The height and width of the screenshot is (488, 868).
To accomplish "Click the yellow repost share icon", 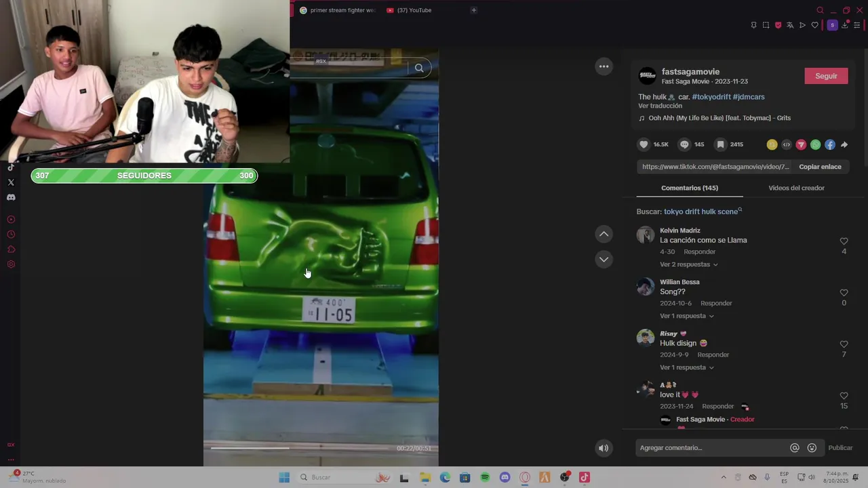I will click(x=772, y=144).
